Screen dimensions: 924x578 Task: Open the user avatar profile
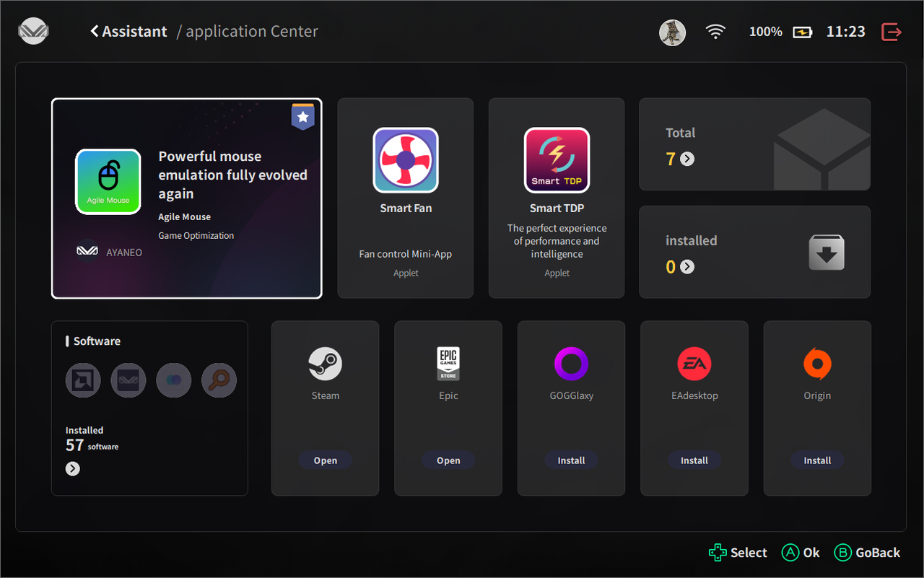pyautogui.click(x=673, y=32)
